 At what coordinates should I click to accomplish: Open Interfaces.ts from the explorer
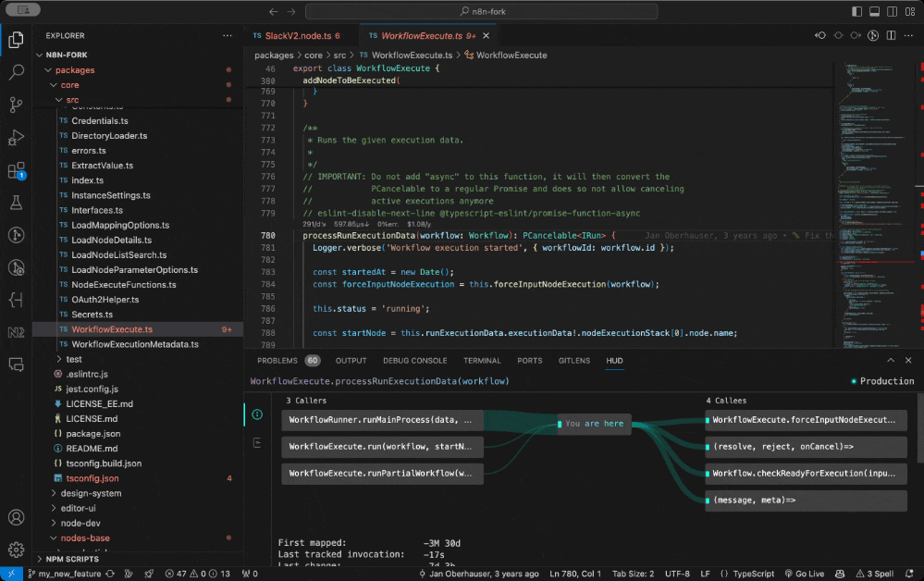pos(96,210)
